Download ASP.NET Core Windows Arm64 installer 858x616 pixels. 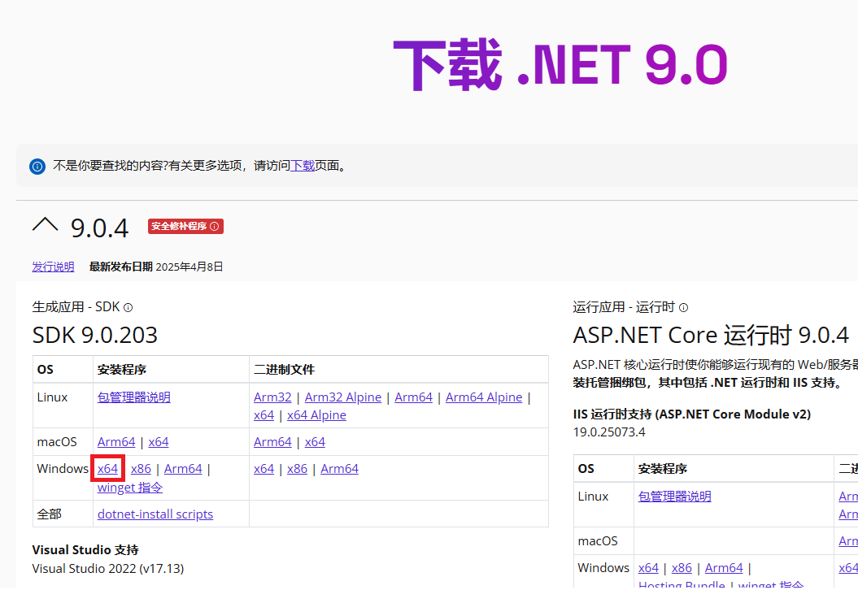(x=724, y=568)
